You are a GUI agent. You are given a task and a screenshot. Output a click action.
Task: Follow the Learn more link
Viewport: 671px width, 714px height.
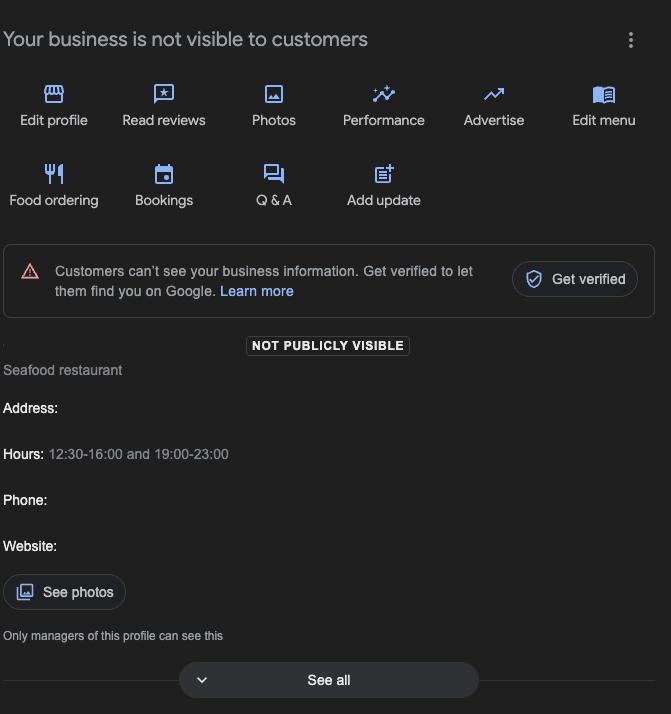tap(257, 291)
